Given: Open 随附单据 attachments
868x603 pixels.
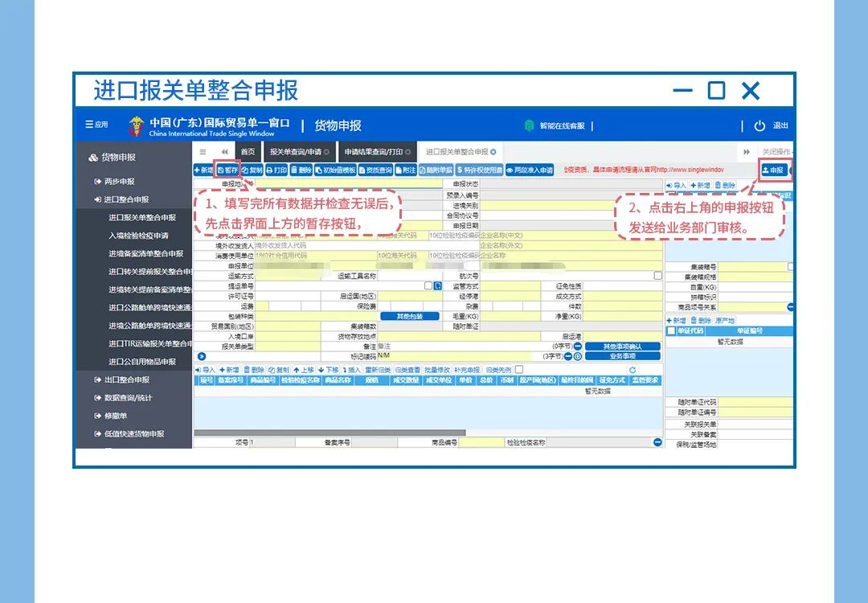Looking at the screenshot, I should coord(436,170).
